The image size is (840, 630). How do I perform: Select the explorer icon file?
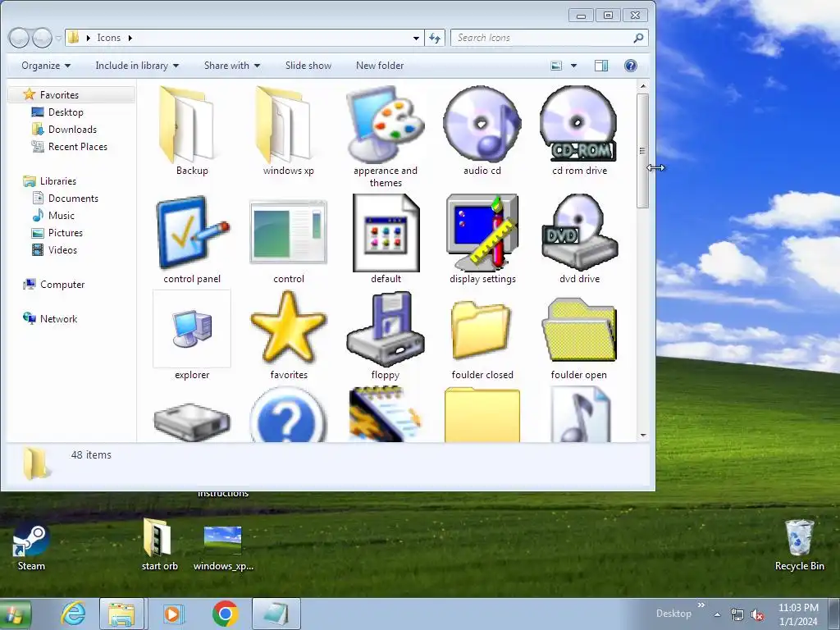(x=192, y=336)
